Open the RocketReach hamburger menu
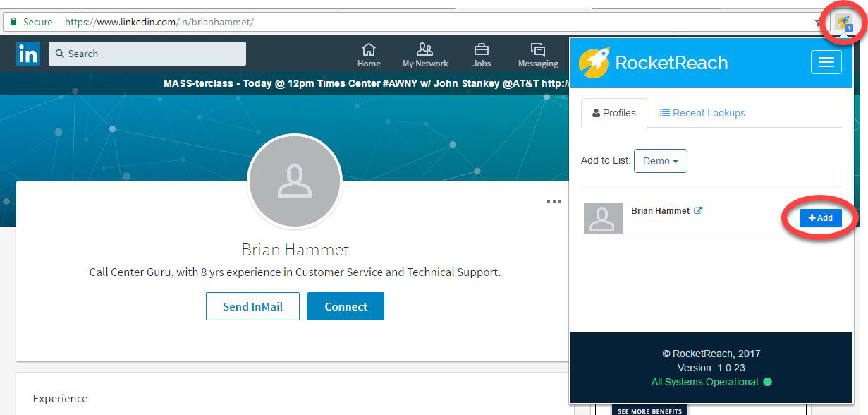The image size is (868, 415). click(x=826, y=63)
